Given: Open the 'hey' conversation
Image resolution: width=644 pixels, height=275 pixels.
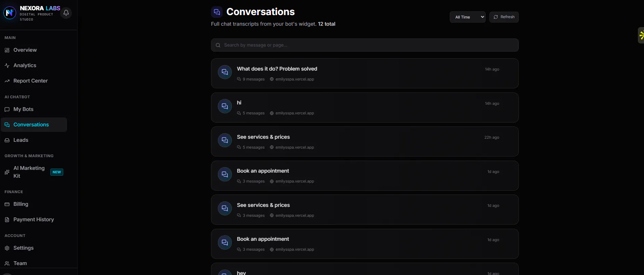Looking at the screenshot, I should (x=365, y=269).
